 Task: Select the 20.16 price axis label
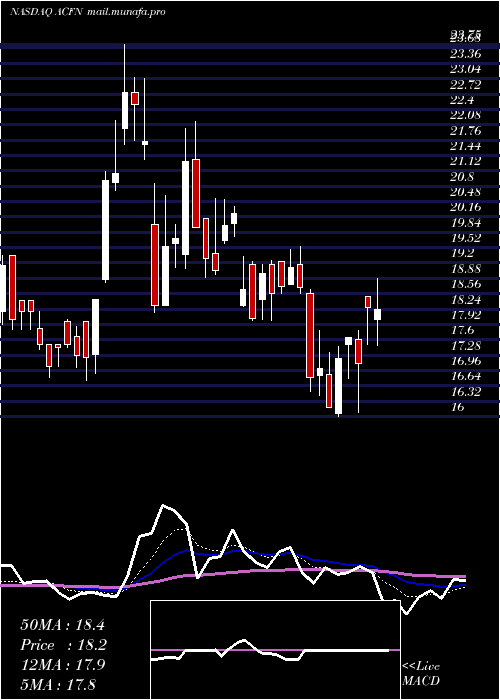tap(466, 207)
